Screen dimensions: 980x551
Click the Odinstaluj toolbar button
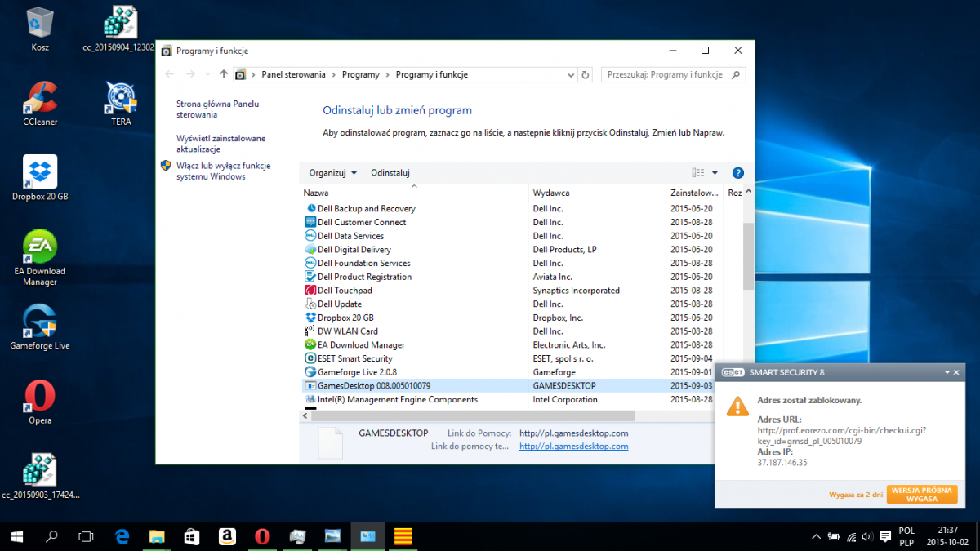coord(390,173)
